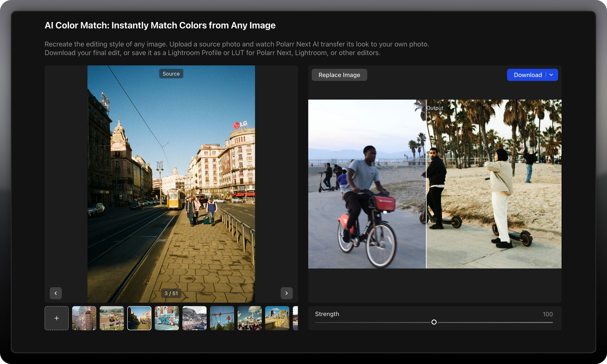The height and width of the screenshot is (364, 607).
Task: Choose the colorful balloons thumbnail
Action: click(x=167, y=318)
